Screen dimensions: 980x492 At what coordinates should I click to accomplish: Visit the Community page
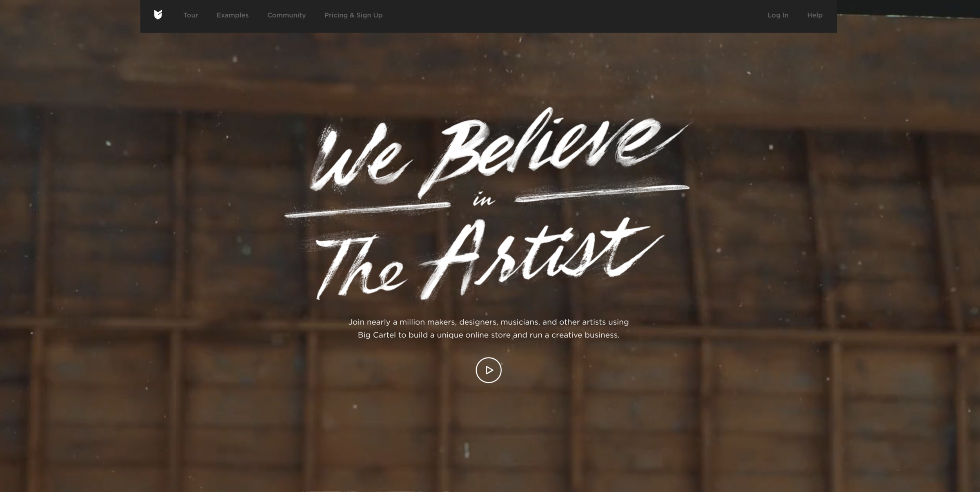click(x=287, y=15)
